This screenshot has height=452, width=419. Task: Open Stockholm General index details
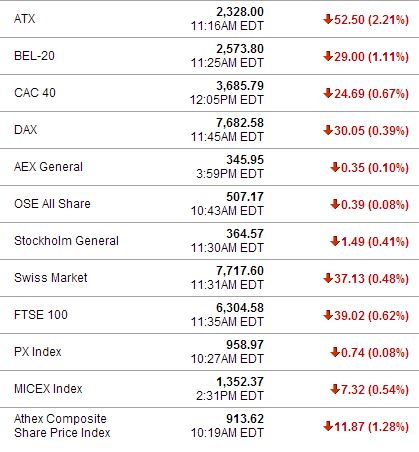pyautogui.click(x=66, y=241)
